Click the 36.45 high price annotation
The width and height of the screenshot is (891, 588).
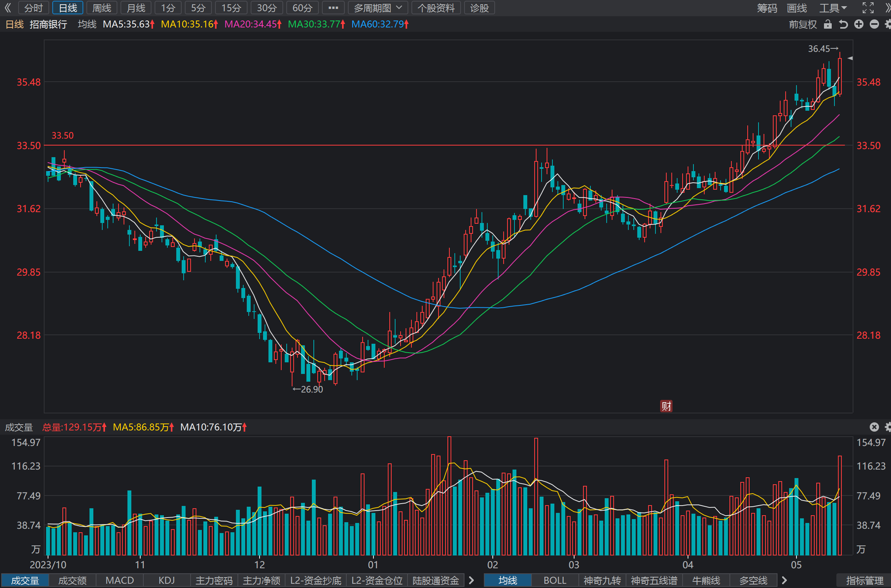tap(823, 49)
